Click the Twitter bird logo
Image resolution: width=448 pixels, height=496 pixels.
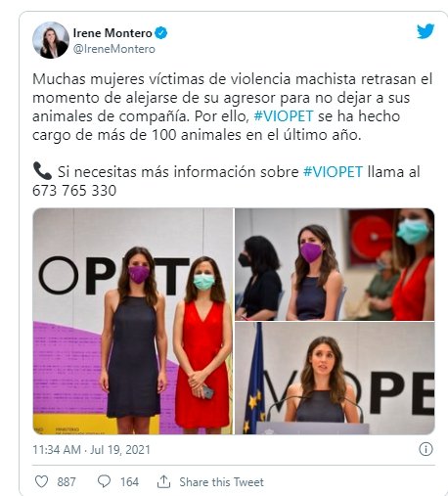coord(426,31)
